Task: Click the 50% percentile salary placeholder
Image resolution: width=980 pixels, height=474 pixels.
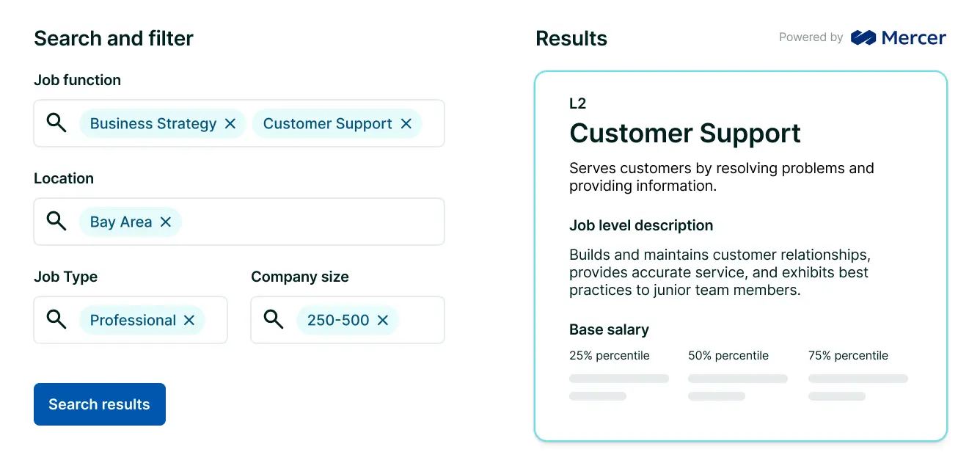Action: pos(737,379)
